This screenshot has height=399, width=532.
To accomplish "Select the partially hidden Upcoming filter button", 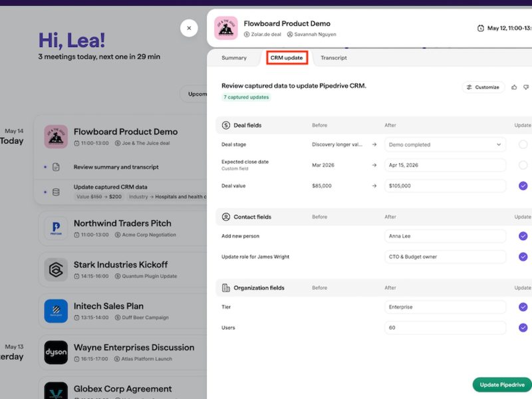I will pos(194,94).
